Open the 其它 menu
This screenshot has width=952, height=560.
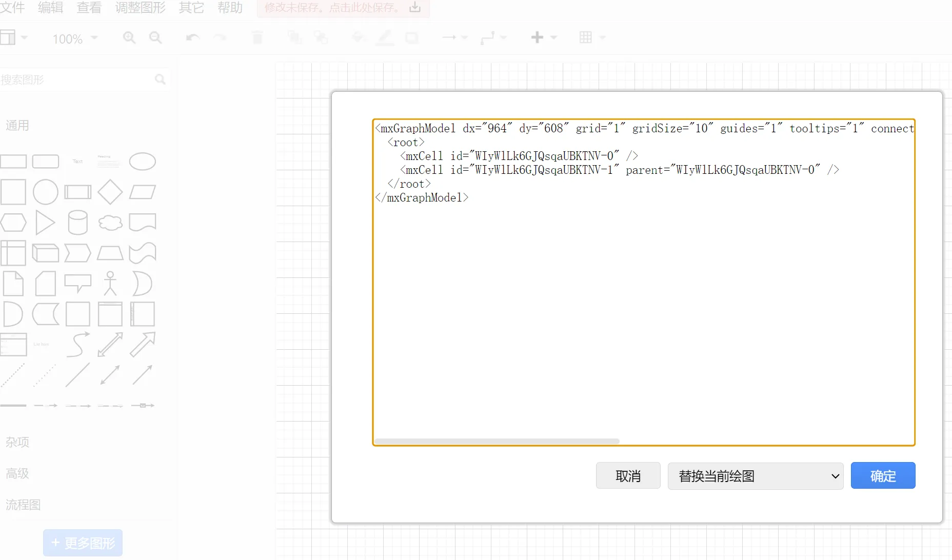coord(191,8)
